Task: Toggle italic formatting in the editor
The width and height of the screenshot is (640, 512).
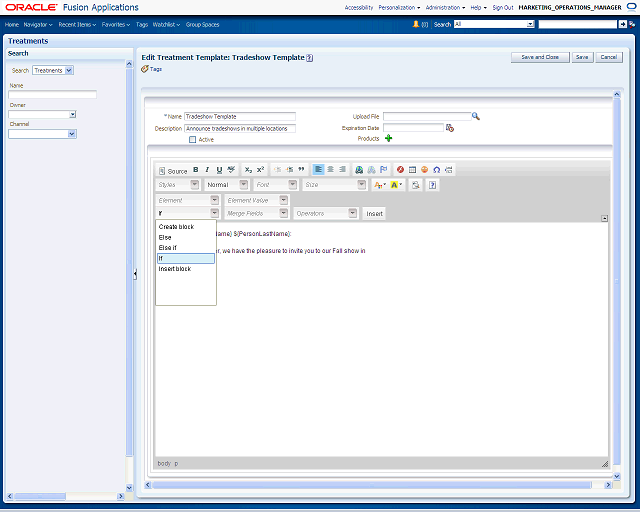Action: click(x=207, y=170)
